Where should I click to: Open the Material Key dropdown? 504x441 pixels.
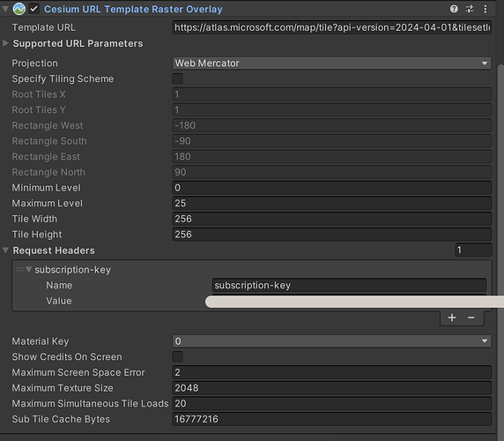pos(331,341)
